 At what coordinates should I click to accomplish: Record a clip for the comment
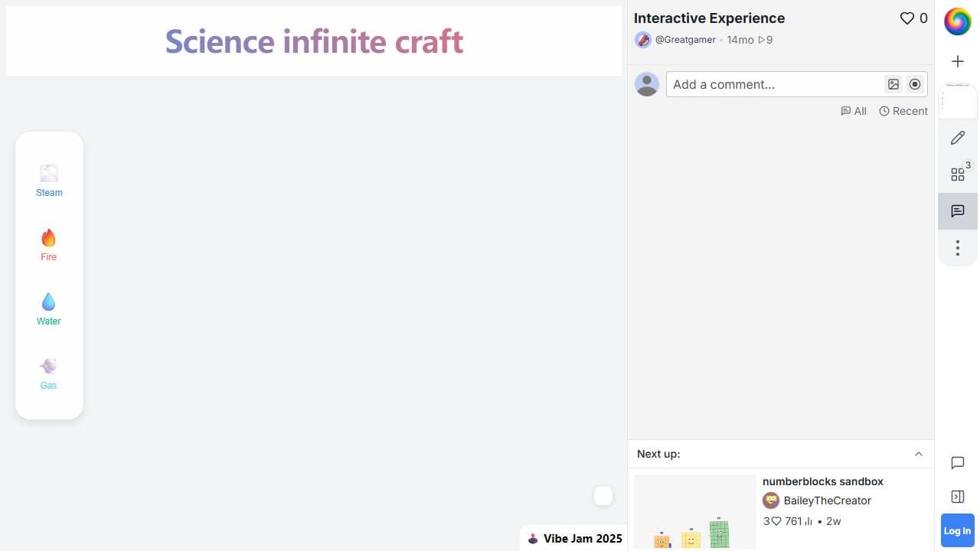point(915,84)
